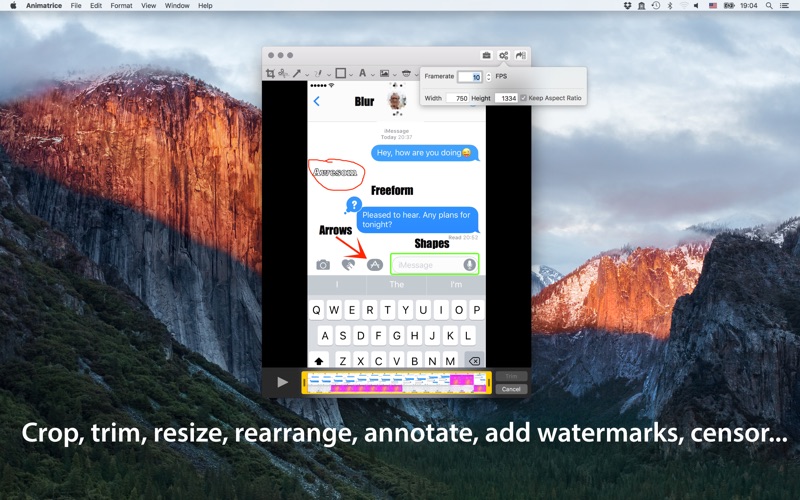Click the iMessage text field in preview
Screen dimensions: 800x500
pos(434,264)
